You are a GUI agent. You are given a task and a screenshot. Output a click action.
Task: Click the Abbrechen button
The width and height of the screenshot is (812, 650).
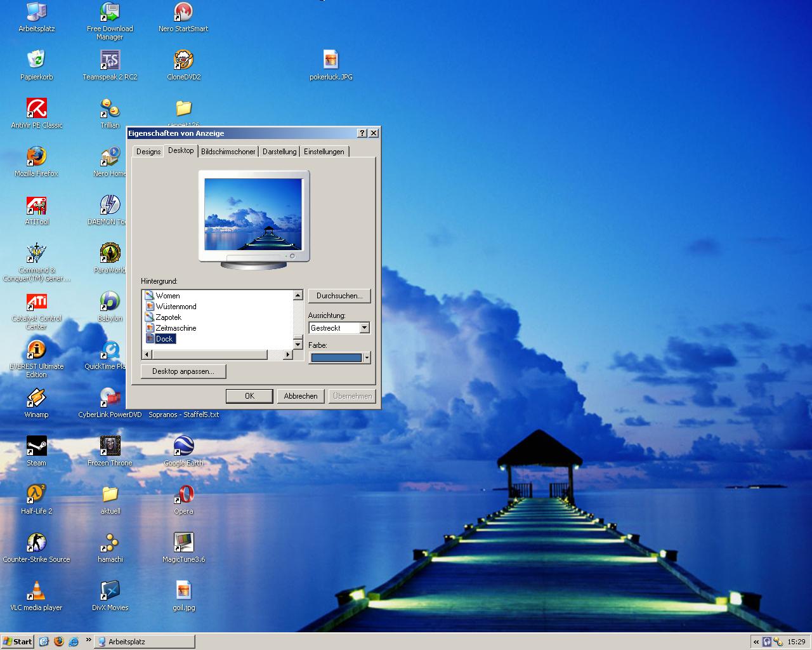(301, 396)
